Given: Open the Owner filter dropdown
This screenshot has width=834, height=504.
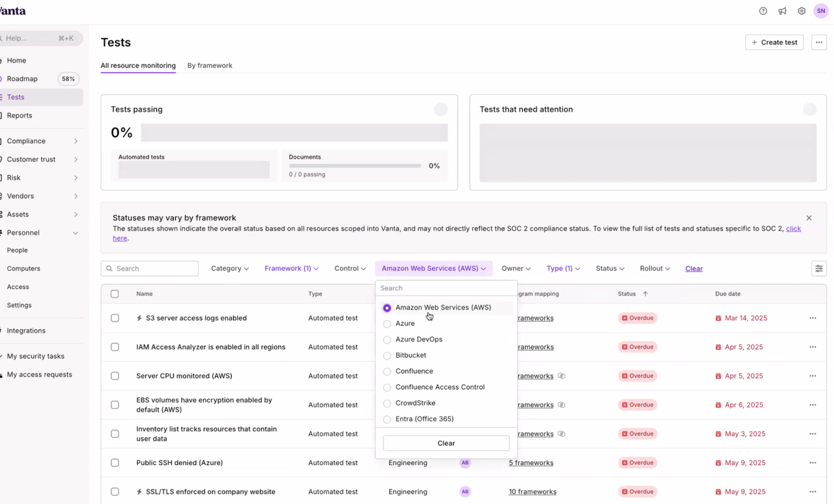Looking at the screenshot, I should pos(516,268).
